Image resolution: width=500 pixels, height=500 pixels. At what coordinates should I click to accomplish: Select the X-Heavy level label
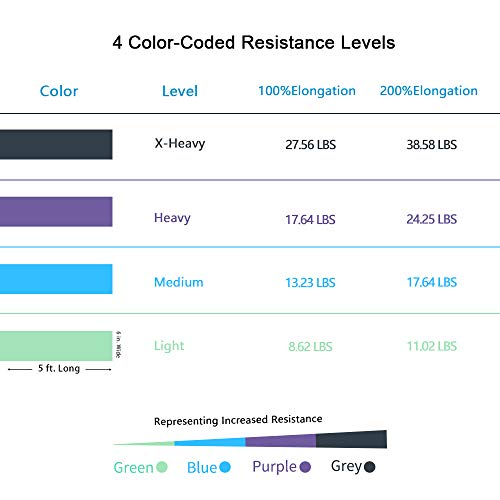click(180, 144)
